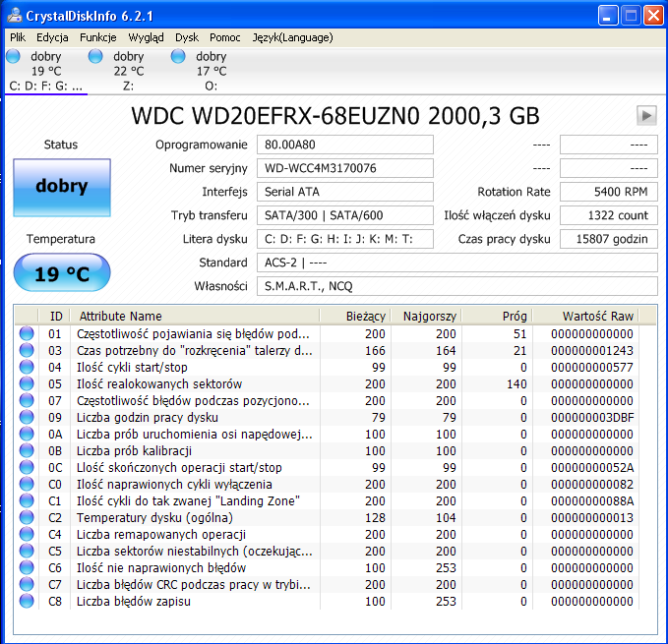Screen dimensions: 668x644
Task: Click the CrystalDiskInfo title bar app icon
Action: (x=15, y=16)
